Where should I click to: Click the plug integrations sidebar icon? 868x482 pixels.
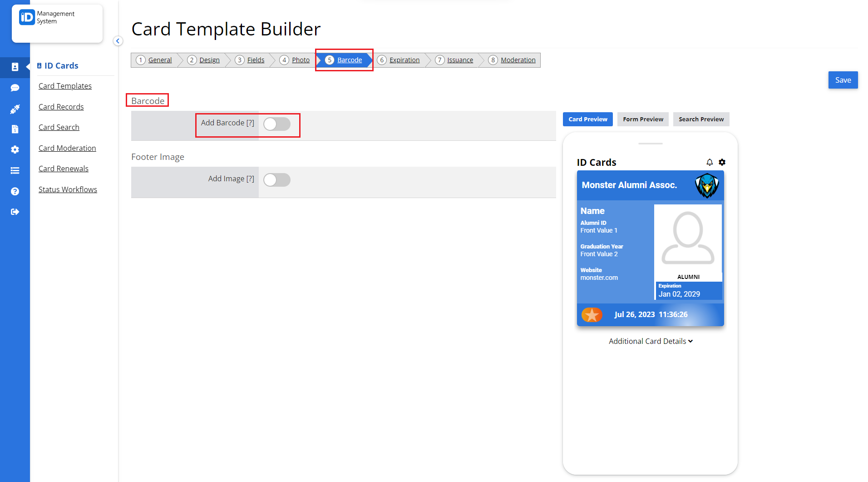[x=15, y=109]
